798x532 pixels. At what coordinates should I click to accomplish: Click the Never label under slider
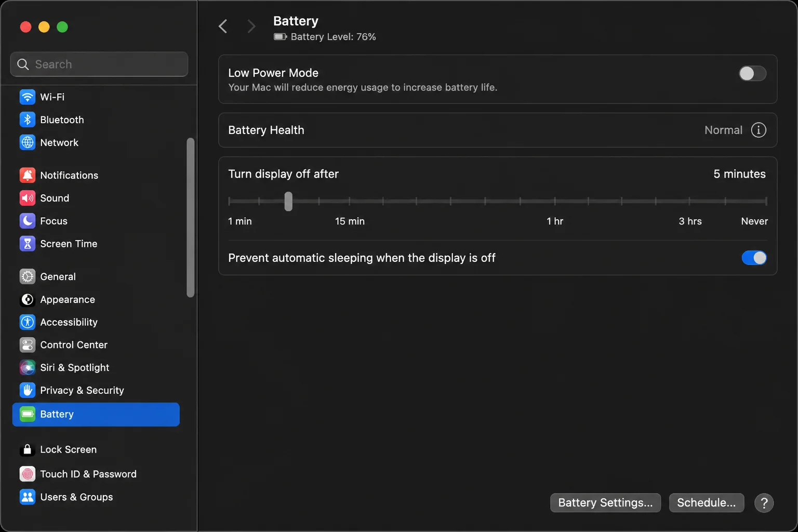754,221
